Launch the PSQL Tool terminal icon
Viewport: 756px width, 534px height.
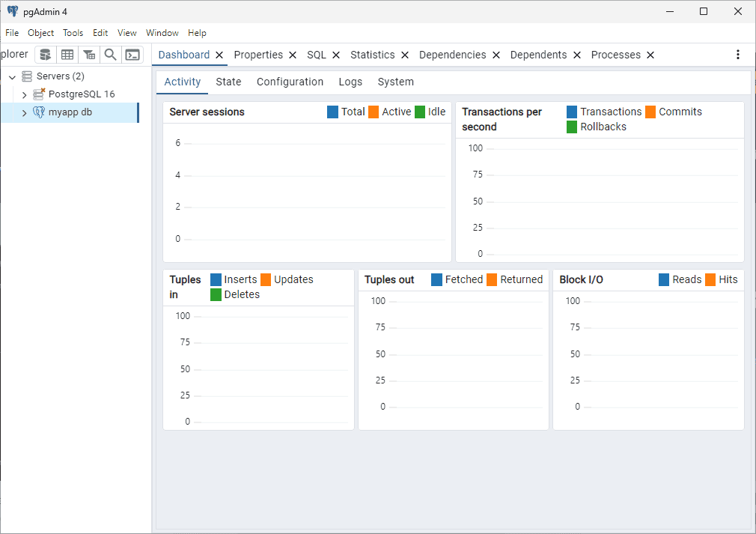pos(132,55)
